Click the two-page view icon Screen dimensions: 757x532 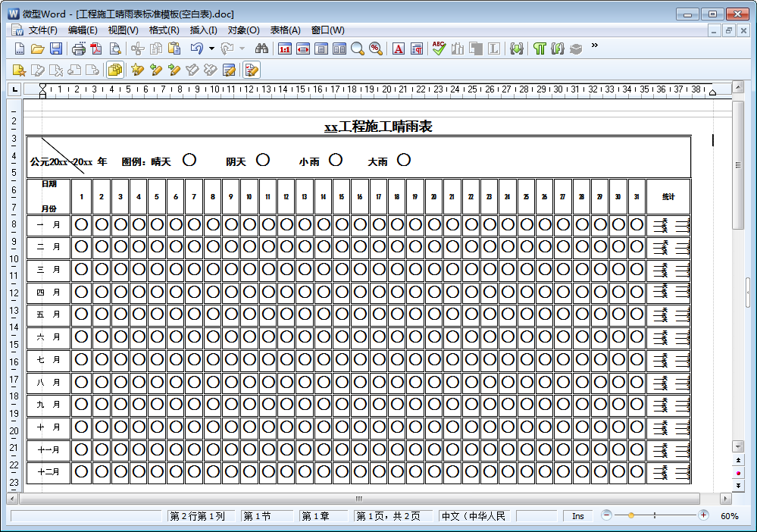(x=339, y=49)
